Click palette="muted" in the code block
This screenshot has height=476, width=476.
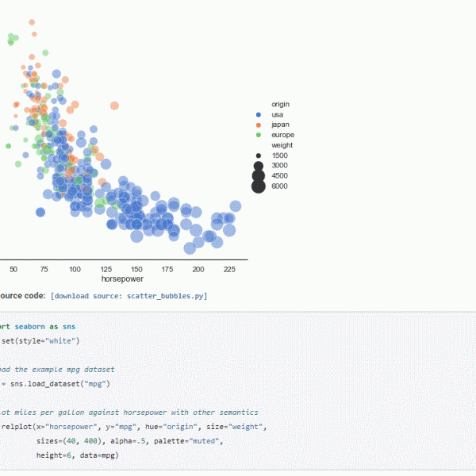pos(188,440)
